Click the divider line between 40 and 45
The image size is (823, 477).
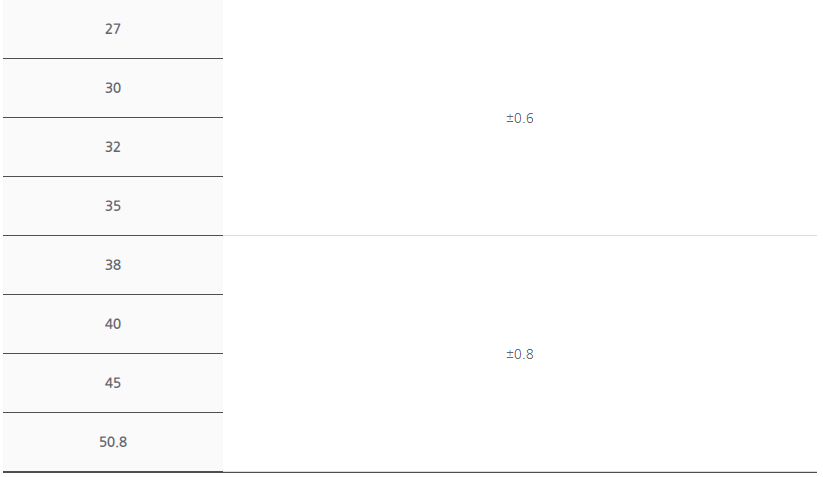pos(113,353)
